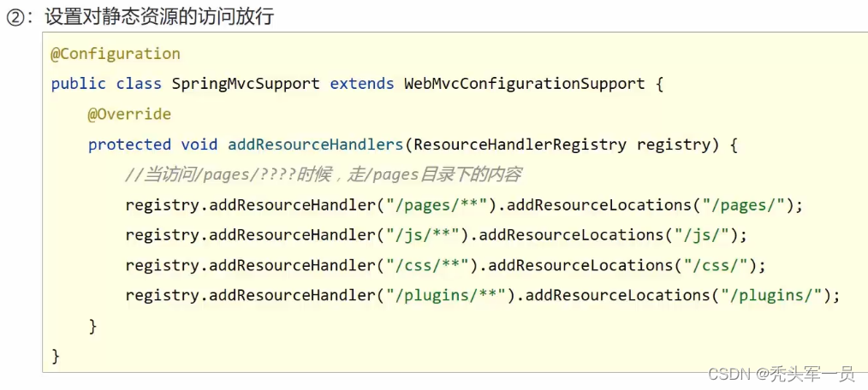Click the "/pages/**" string literal
The image size is (868, 390).
pyautogui.click(x=436, y=205)
